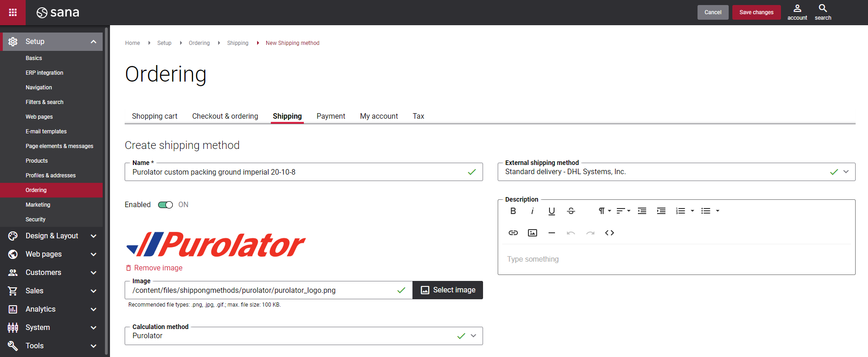
Task: Click the Sana logo
Action: (x=58, y=12)
